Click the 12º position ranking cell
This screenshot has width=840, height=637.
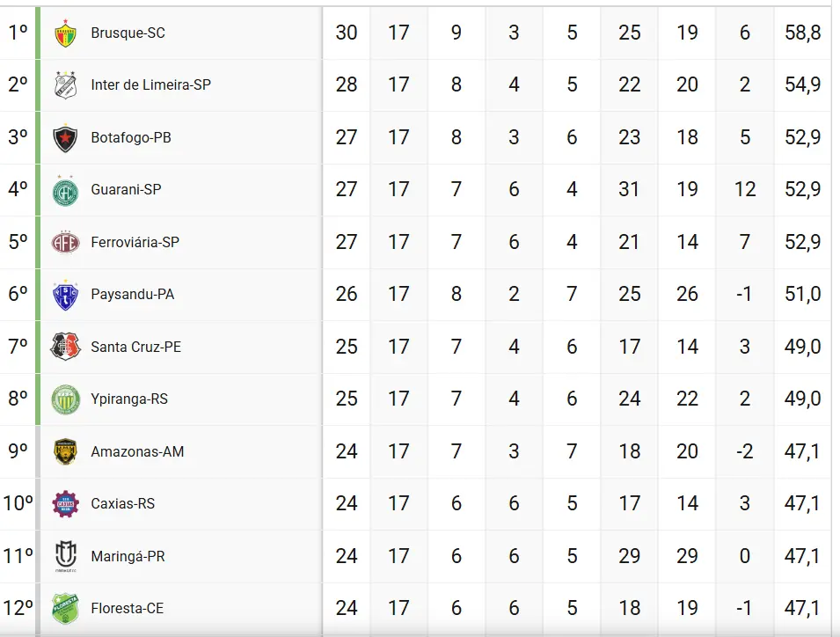point(18,608)
